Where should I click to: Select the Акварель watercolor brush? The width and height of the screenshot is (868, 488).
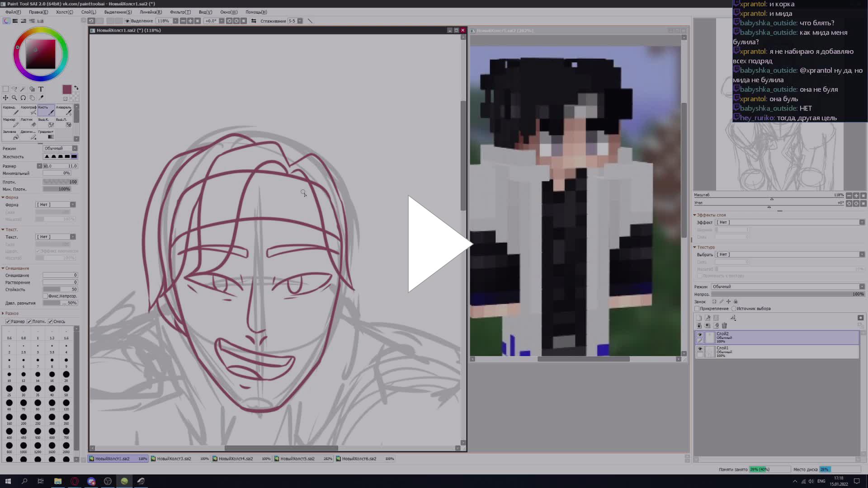pyautogui.click(x=63, y=110)
